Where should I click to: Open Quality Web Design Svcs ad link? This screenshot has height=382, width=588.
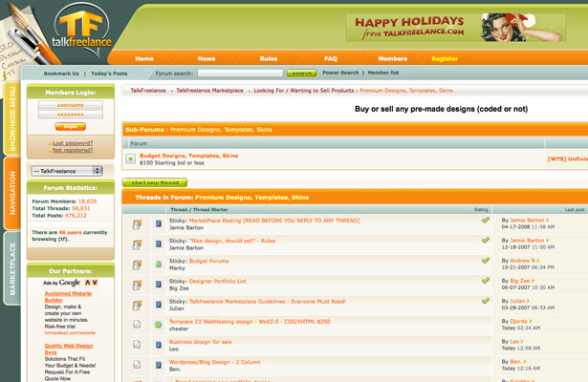click(69, 349)
